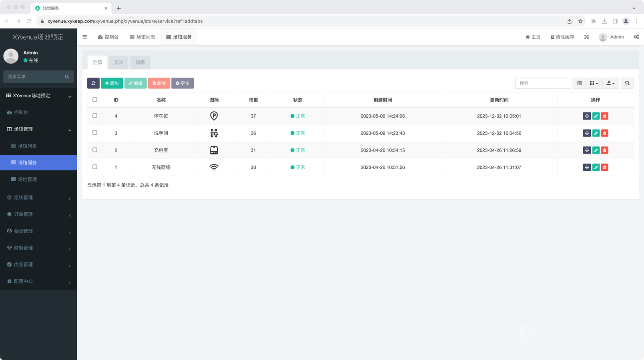Open the fullscreen toggle icon
The height and width of the screenshot is (360, 644).
586,37
